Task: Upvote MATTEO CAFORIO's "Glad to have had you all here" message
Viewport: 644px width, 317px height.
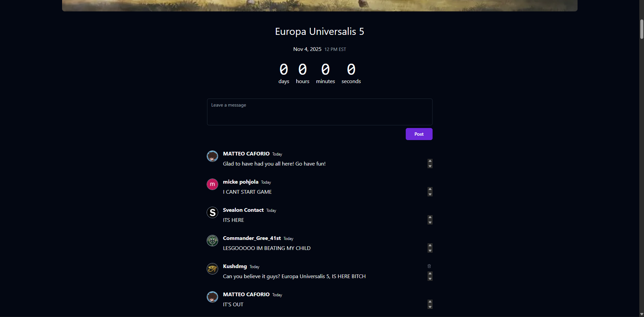Action: click(x=430, y=161)
